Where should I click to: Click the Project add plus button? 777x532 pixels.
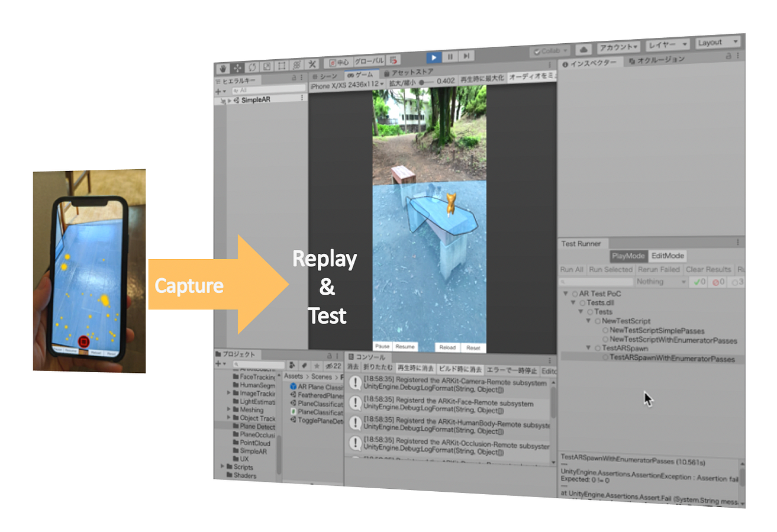[x=220, y=364]
